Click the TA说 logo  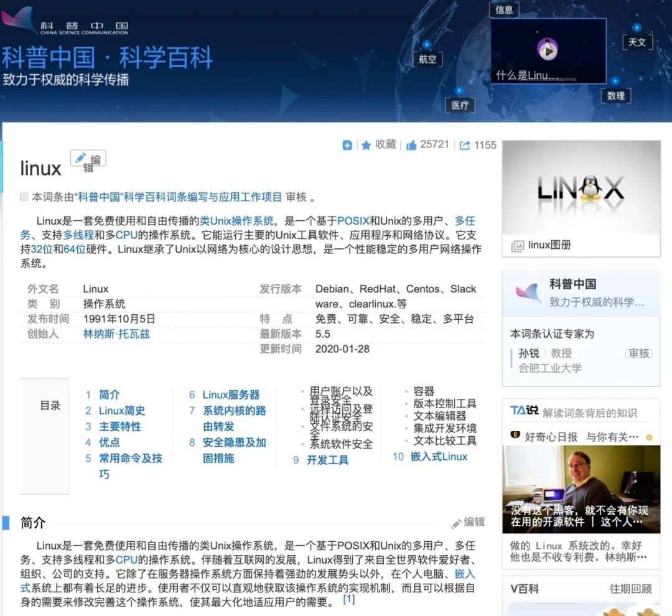coord(524,411)
